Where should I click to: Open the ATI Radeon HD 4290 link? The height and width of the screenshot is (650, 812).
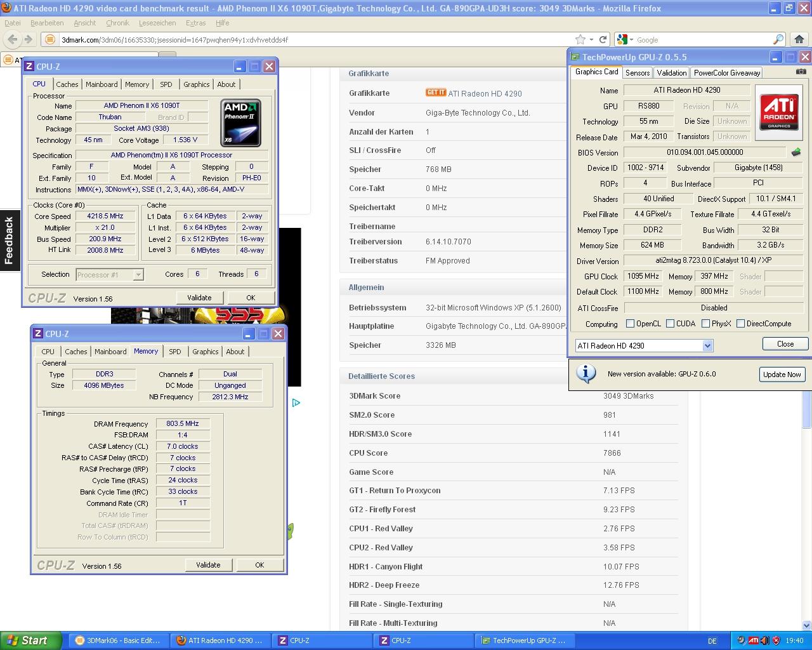(485, 93)
